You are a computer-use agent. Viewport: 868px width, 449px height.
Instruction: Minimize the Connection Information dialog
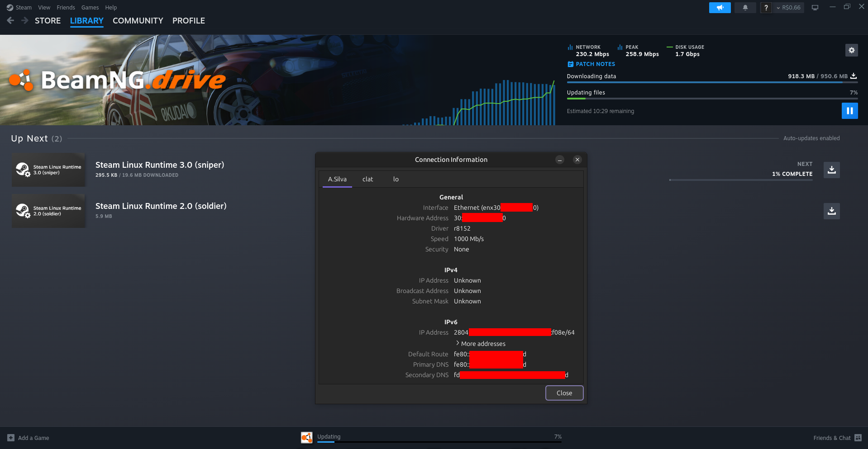(x=560, y=160)
